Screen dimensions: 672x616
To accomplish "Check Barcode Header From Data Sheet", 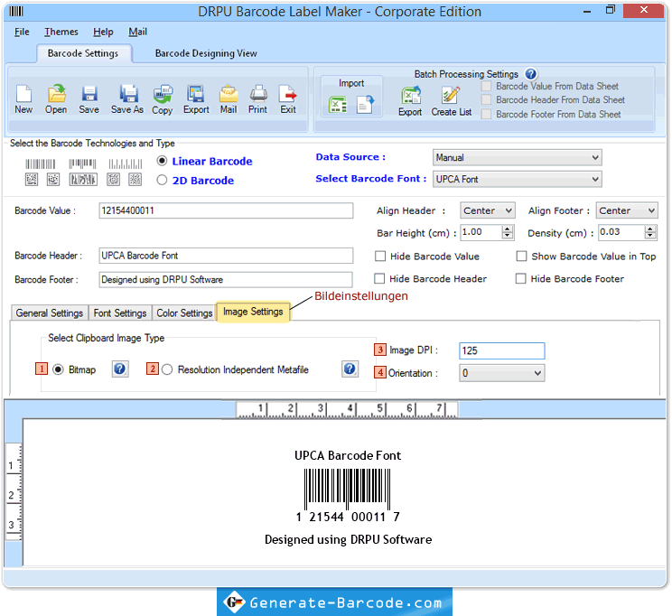I will click(487, 100).
